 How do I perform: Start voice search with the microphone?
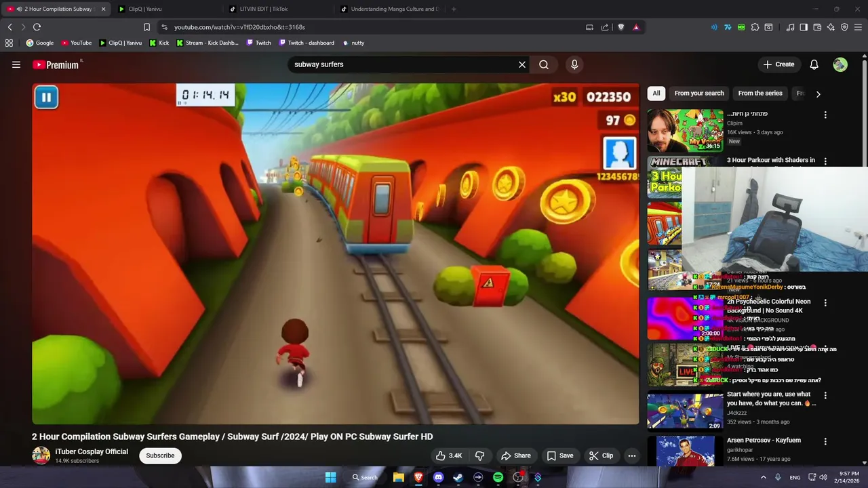[574, 64]
